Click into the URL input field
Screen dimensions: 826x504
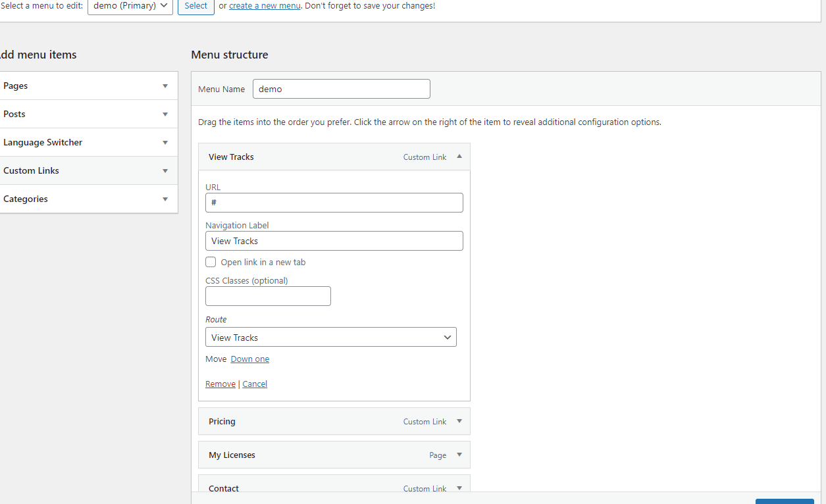[334, 203]
